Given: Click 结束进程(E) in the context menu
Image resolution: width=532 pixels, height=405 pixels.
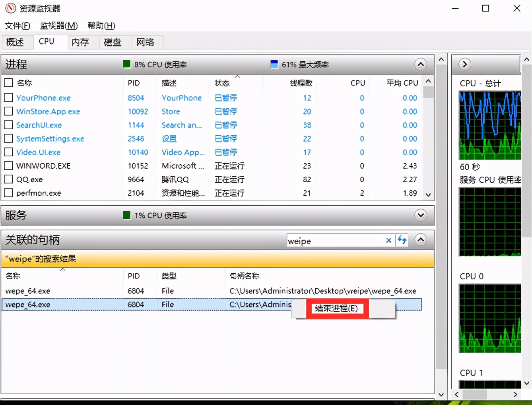Looking at the screenshot, I should [x=337, y=308].
